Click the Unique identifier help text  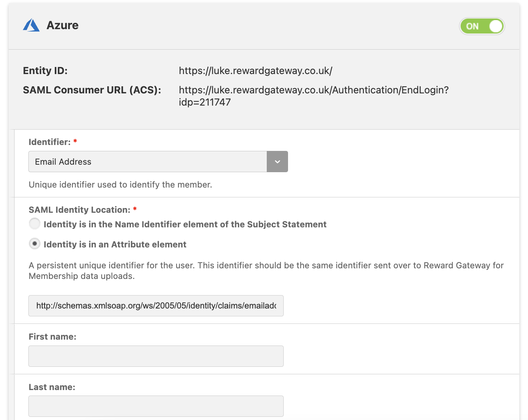click(121, 185)
